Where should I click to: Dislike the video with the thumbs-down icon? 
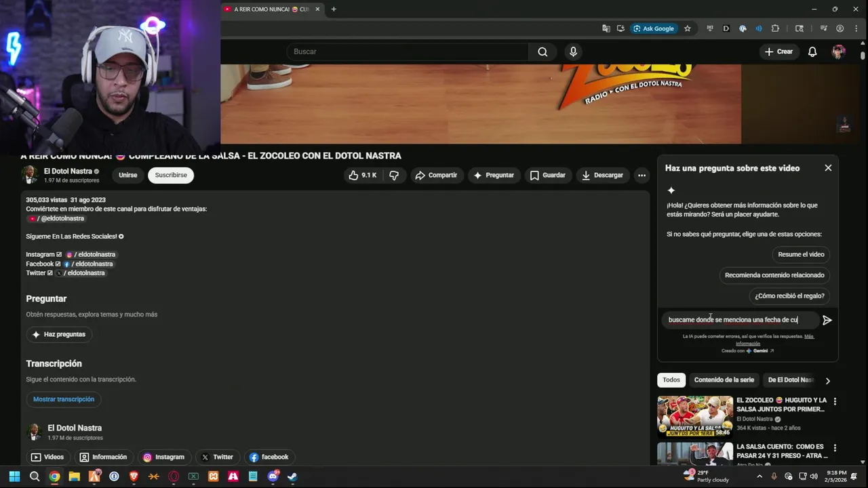coord(394,175)
